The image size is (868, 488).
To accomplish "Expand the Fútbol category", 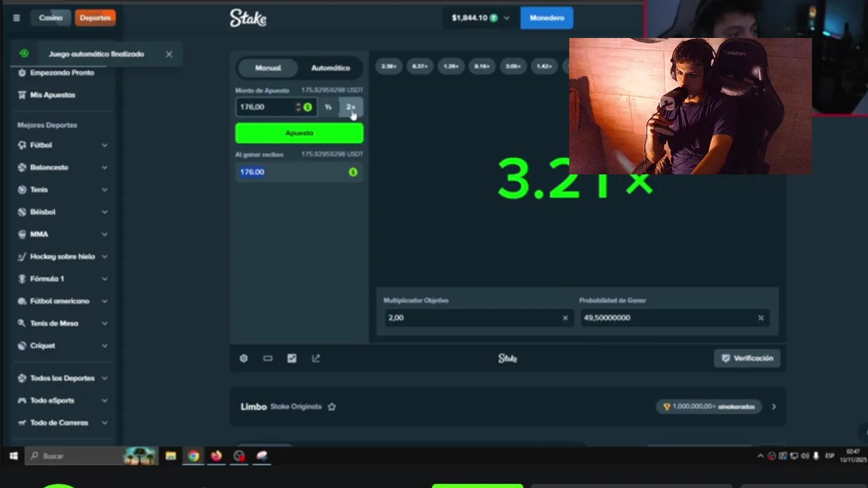I will click(x=104, y=145).
